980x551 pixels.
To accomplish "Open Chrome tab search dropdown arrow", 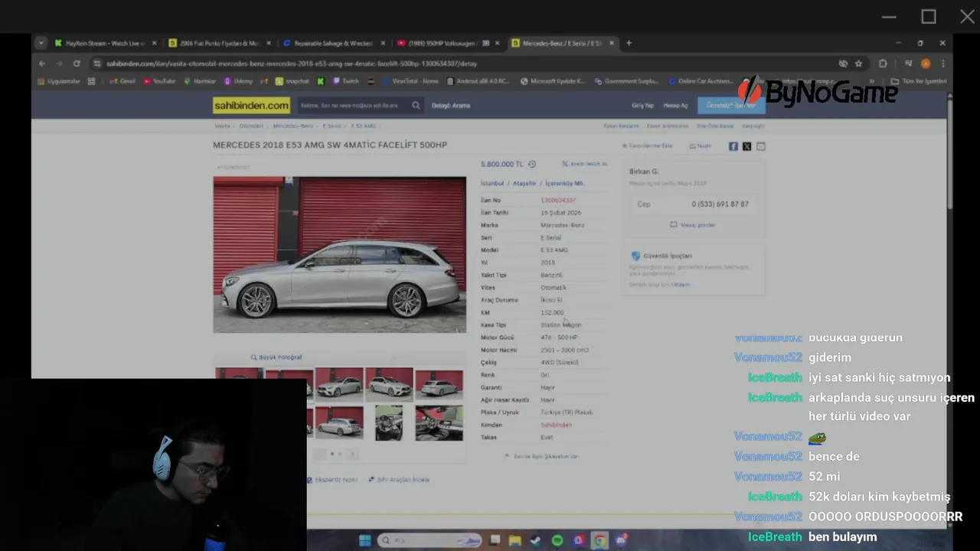I will pos(41,43).
